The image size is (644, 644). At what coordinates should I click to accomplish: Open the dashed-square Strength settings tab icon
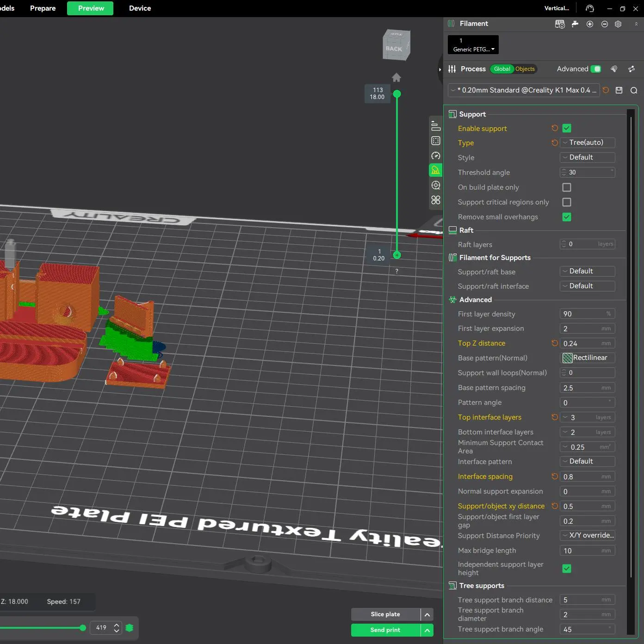coord(436,141)
